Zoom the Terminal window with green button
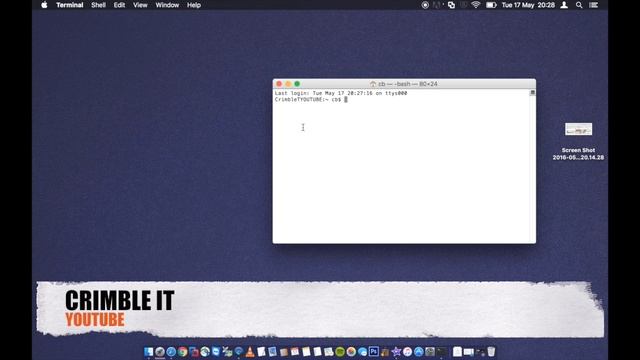The height and width of the screenshot is (360, 640). pyautogui.click(x=297, y=84)
